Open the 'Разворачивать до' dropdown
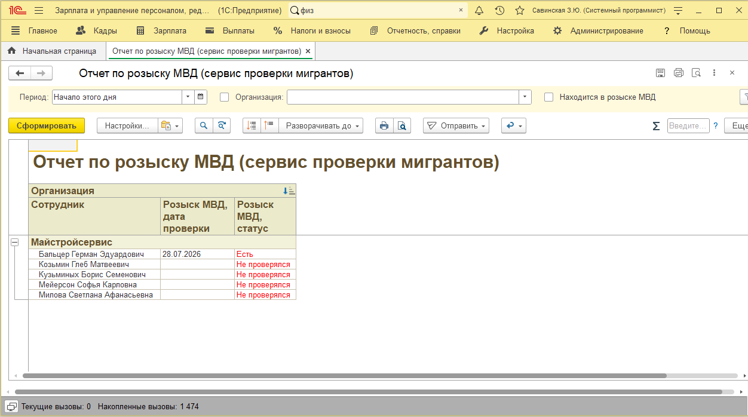This screenshot has height=417, width=748. click(x=321, y=125)
